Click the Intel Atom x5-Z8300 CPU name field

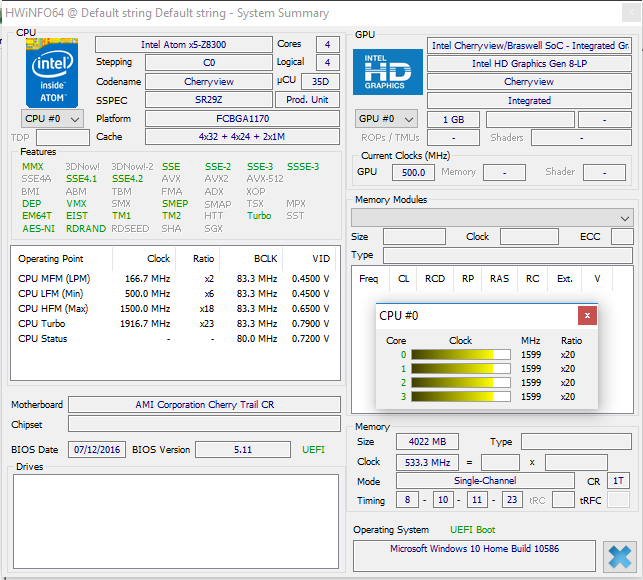coord(184,44)
